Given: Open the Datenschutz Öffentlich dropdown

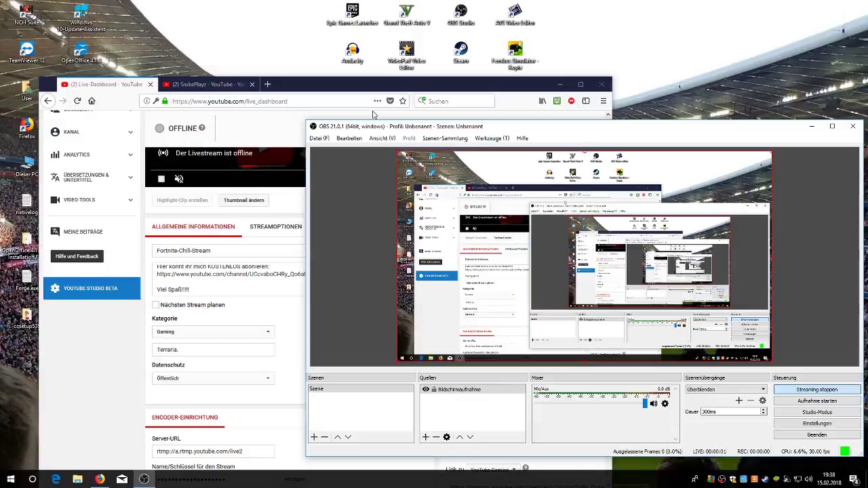Looking at the screenshot, I should click(x=213, y=378).
